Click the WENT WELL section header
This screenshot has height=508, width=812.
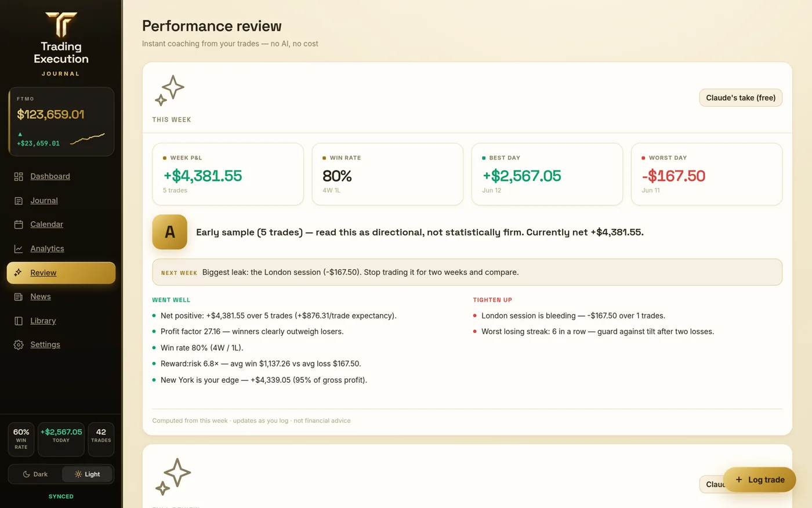(x=171, y=300)
